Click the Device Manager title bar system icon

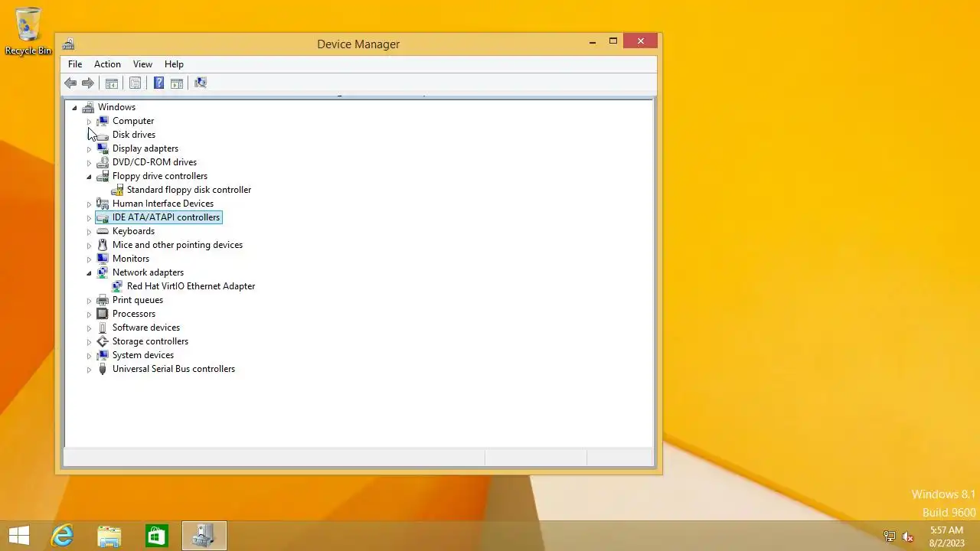click(68, 44)
